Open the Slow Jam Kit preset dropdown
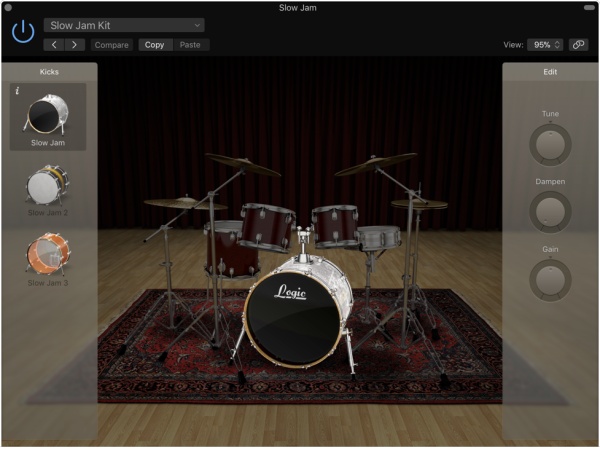600x469 pixels. coord(124,25)
